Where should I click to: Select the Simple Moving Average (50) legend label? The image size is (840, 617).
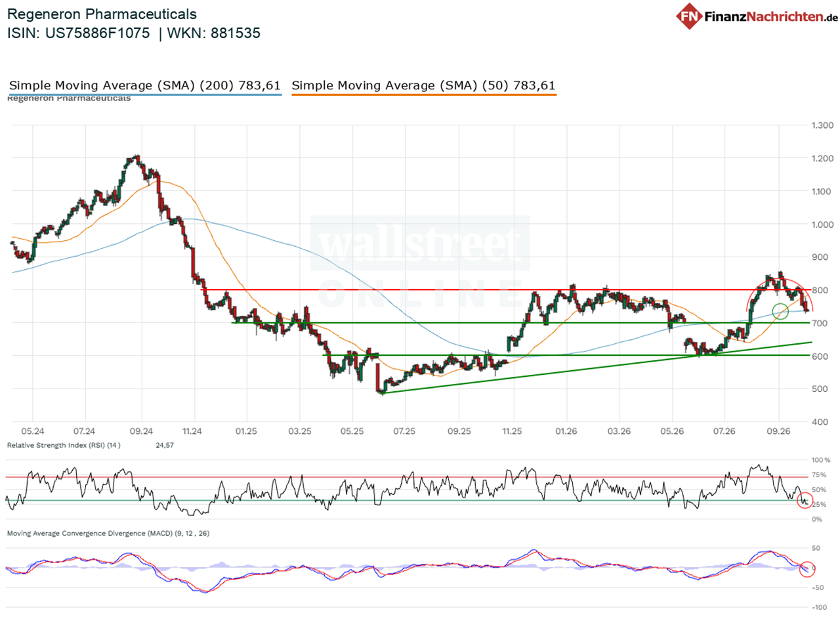(423, 85)
